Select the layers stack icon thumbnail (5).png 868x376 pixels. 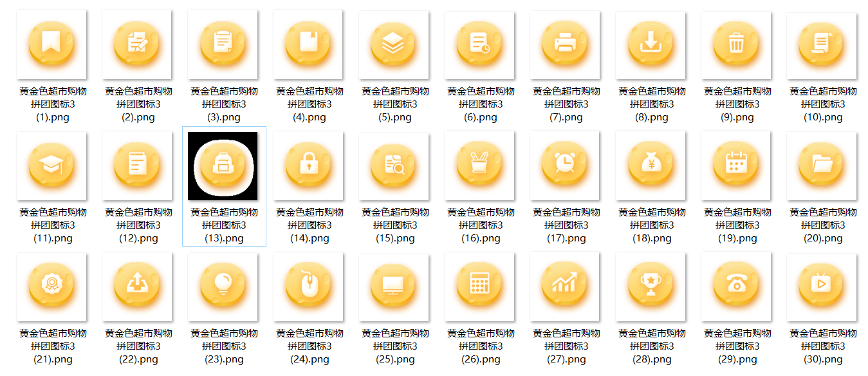(x=394, y=44)
